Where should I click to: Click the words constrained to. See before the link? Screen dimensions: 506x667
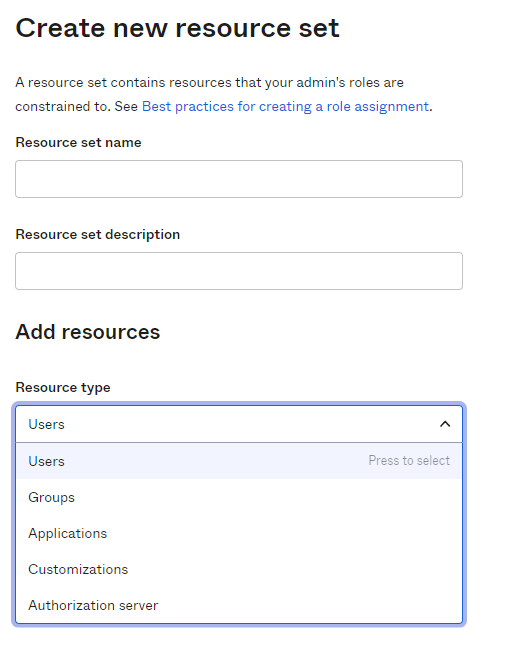(x=77, y=106)
